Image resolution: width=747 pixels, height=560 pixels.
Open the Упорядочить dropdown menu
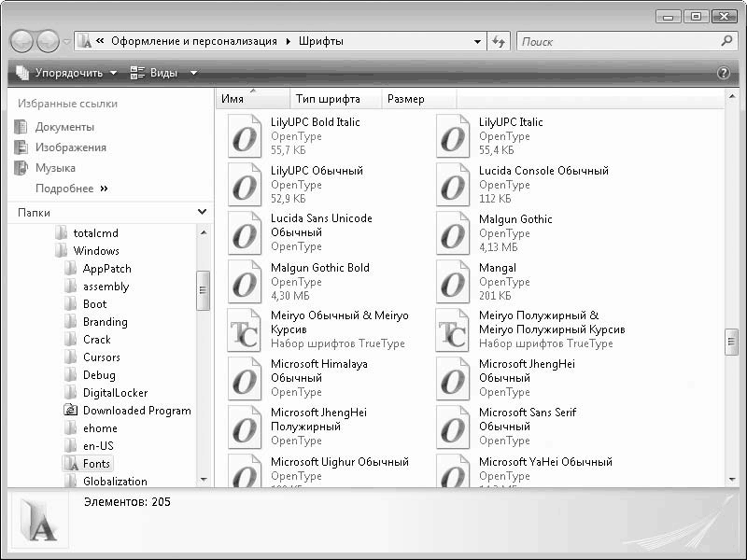point(67,73)
